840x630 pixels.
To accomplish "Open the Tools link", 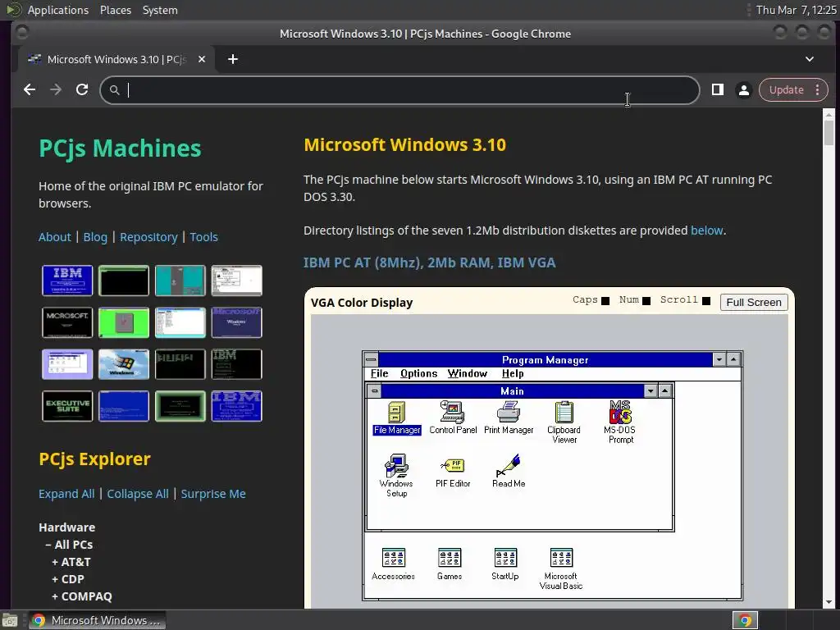I will (x=203, y=237).
